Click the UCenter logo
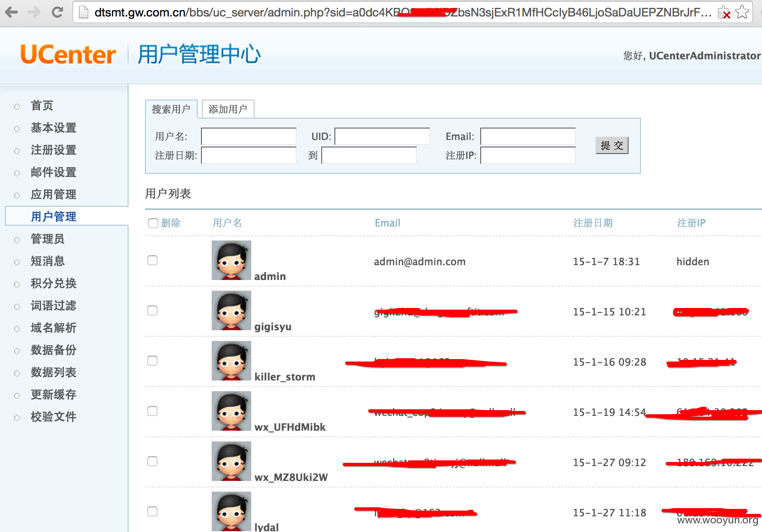The height and width of the screenshot is (532, 762). (x=68, y=54)
